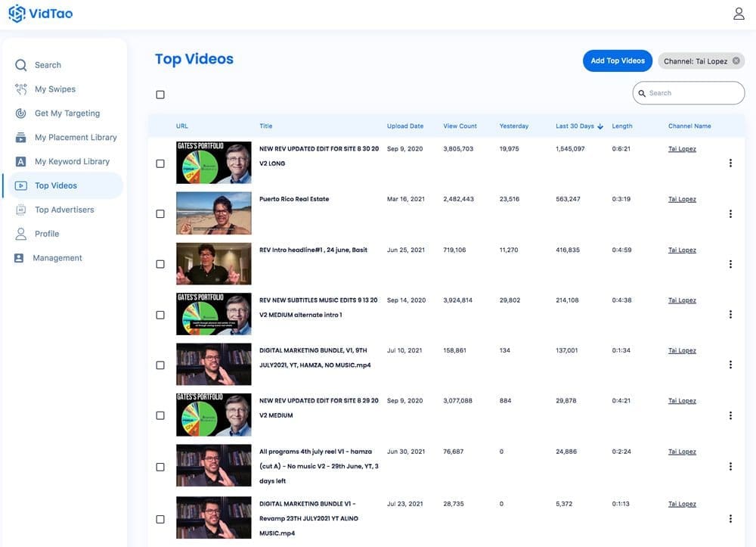Click the Top Videos play icon
Image resolution: width=756 pixels, height=547 pixels.
pyautogui.click(x=20, y=185)
